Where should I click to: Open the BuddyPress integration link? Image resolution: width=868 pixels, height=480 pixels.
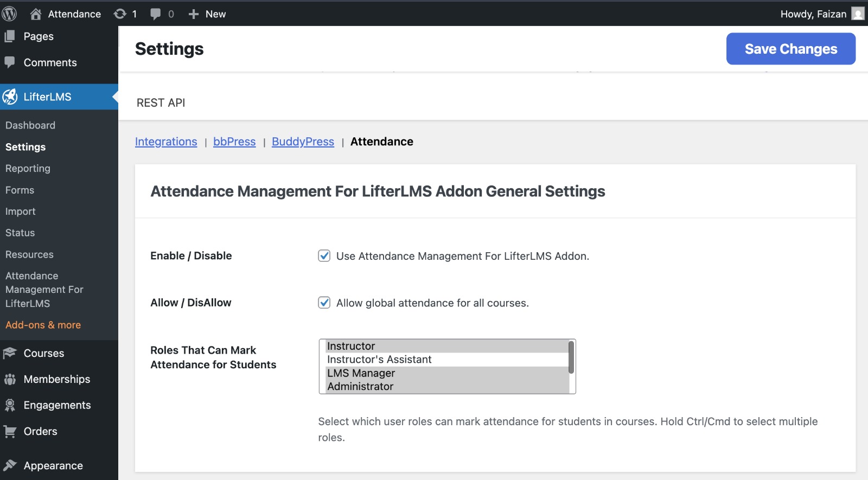(x=303, y=142)
